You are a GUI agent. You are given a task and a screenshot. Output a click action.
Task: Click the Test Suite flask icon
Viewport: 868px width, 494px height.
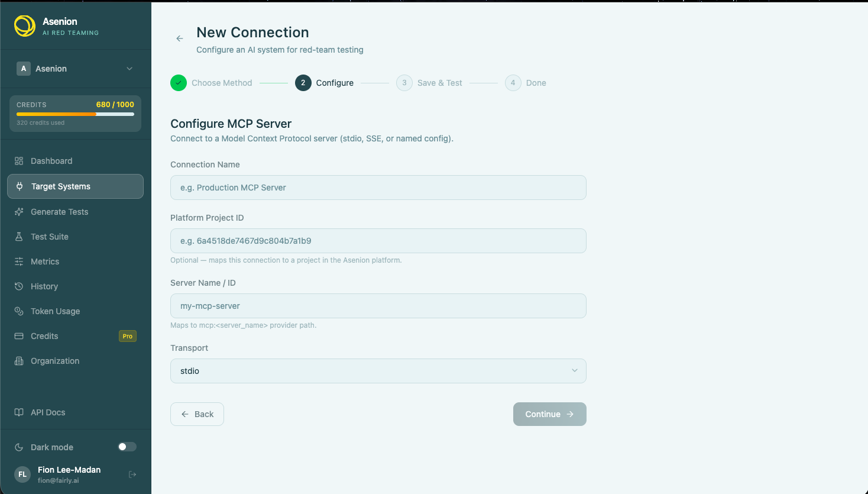pos(19,237)
